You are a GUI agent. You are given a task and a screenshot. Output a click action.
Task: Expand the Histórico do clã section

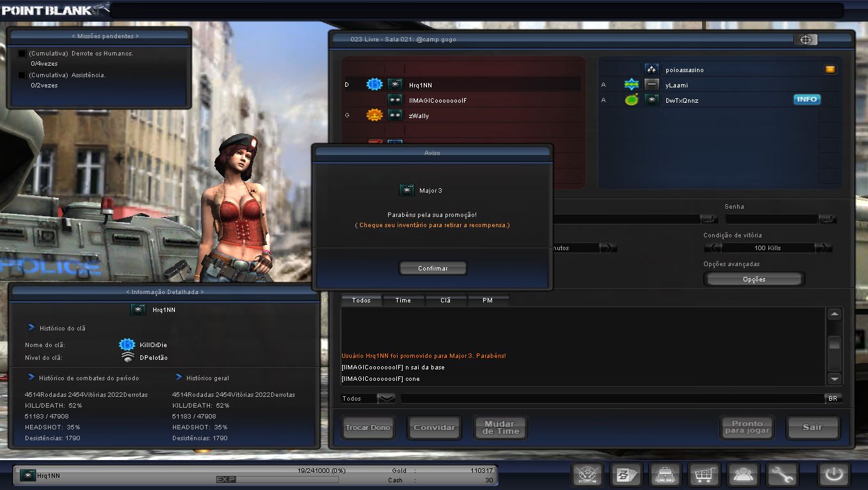[31, 327]
